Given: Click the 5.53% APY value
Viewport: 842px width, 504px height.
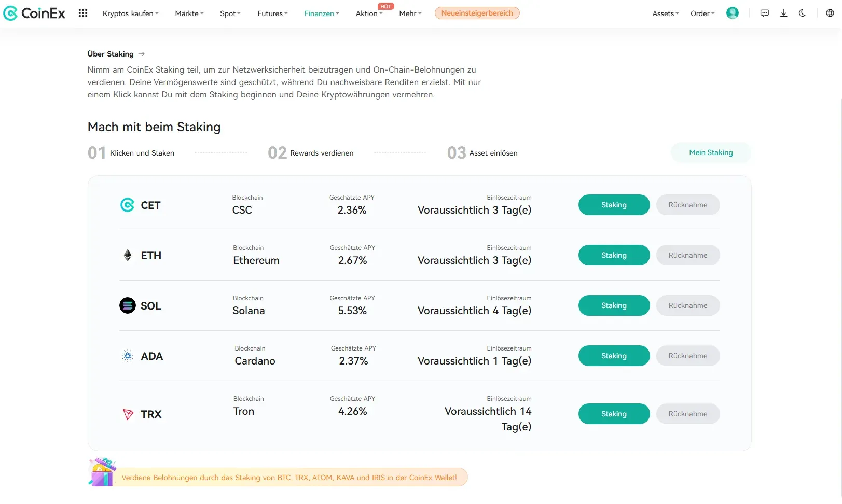Looking at the screenshot, I should click(352, 311).
